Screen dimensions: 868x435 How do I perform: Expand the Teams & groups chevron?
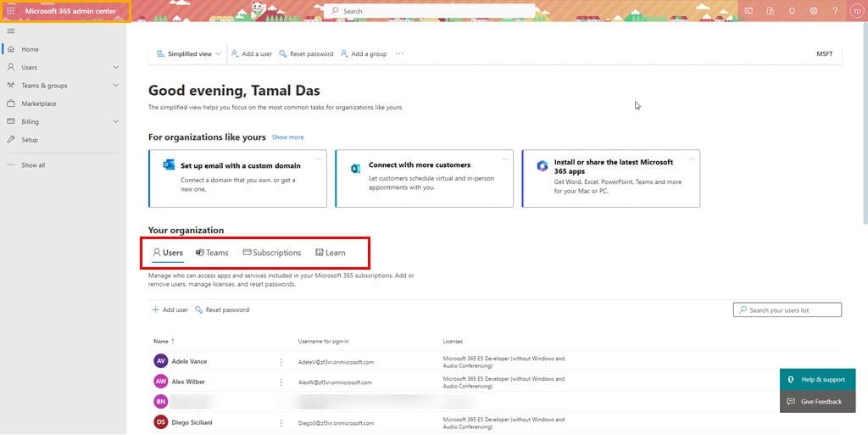(115, 86)
